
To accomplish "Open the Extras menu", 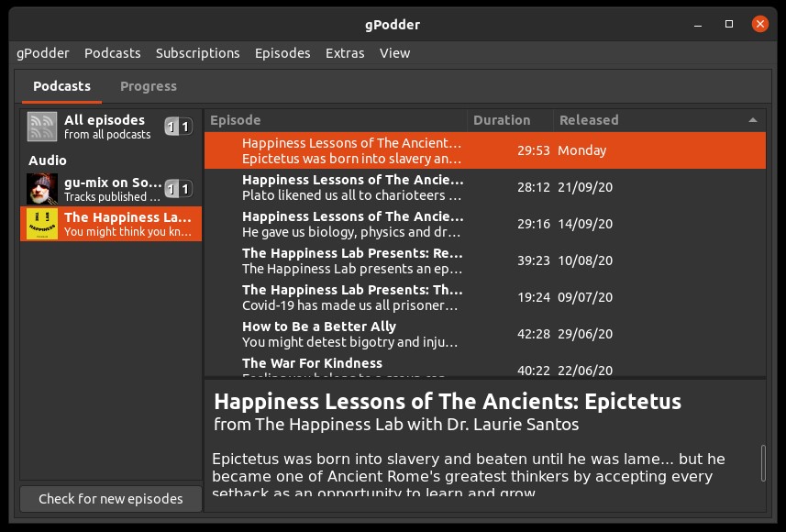I will coord(345,53).
